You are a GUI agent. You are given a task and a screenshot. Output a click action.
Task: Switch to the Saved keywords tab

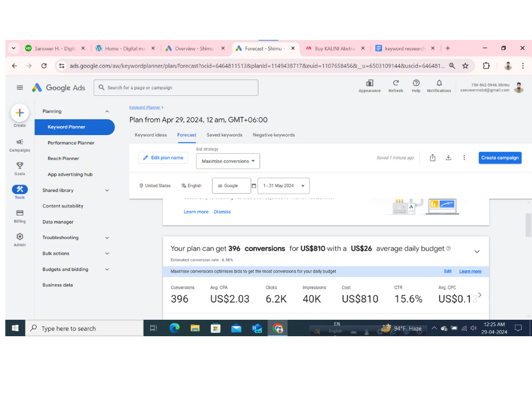225,135
